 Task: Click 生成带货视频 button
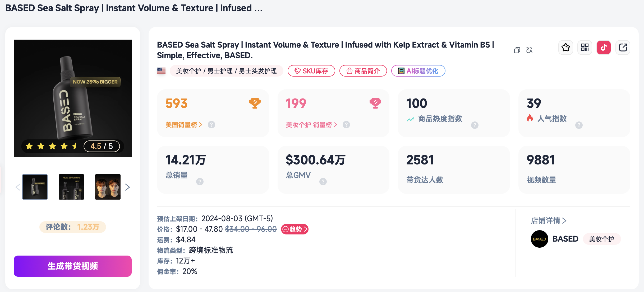73,266
